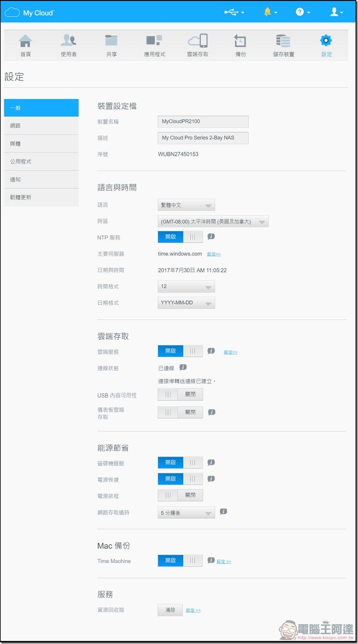The height and width of the screenshot is (644, 358).
Task: Click 設定>> link for 資源回收筒
Action: (193, 611)
